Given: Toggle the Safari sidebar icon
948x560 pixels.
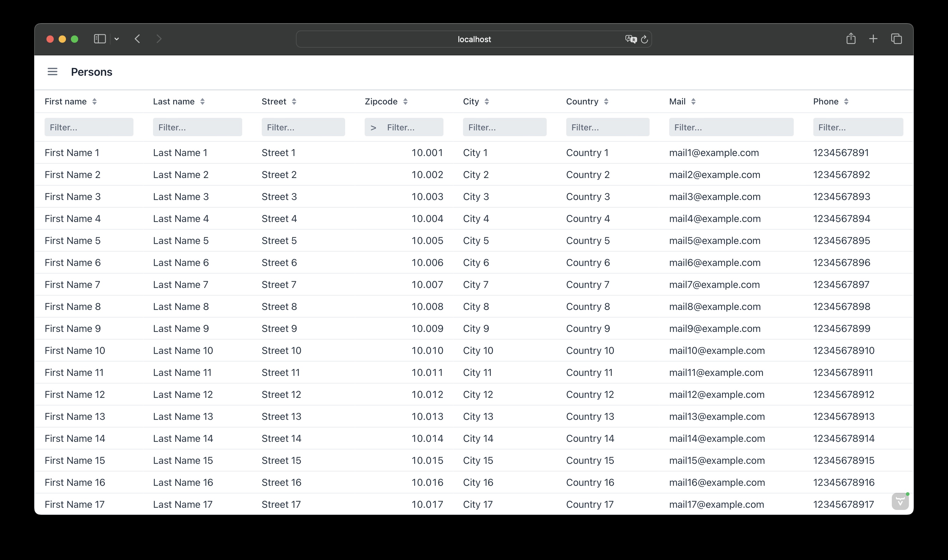Looking at the screenshot, I should [100, 39].
